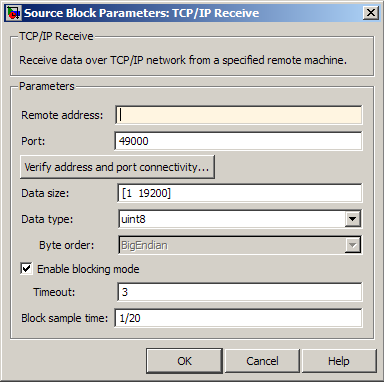Focus the empty Remote address field
The height and width of the screenshot is (382, 384).
coord(238,115)
